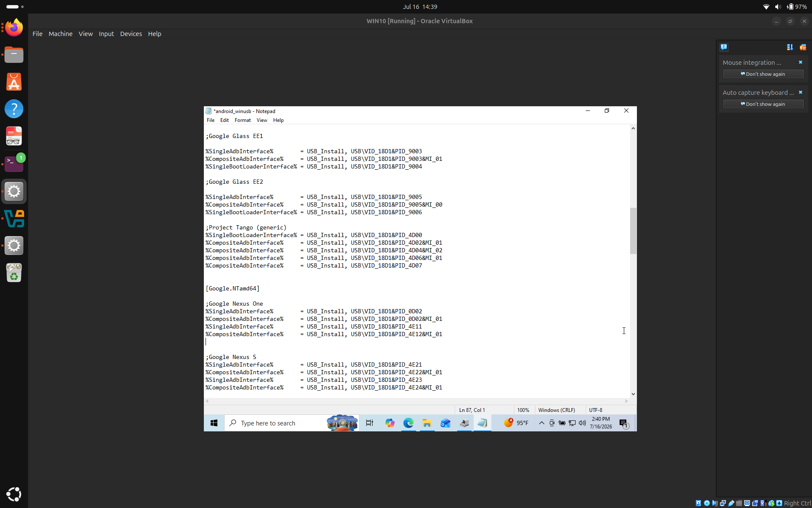Image resolution: width=812 pixels, height=508 pixels.
Task: Click the notification center chat icon in VirtualBox
Action: click(724, 47)
